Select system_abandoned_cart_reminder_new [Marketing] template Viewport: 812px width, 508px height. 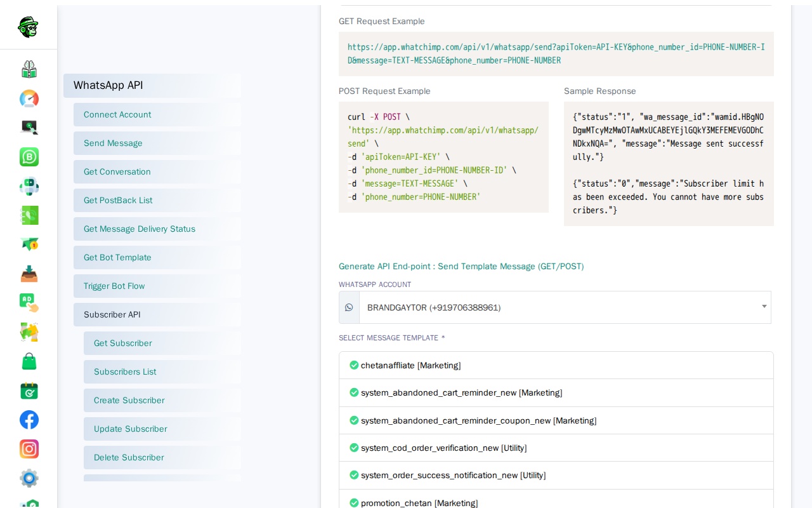(x=556, y=393)
